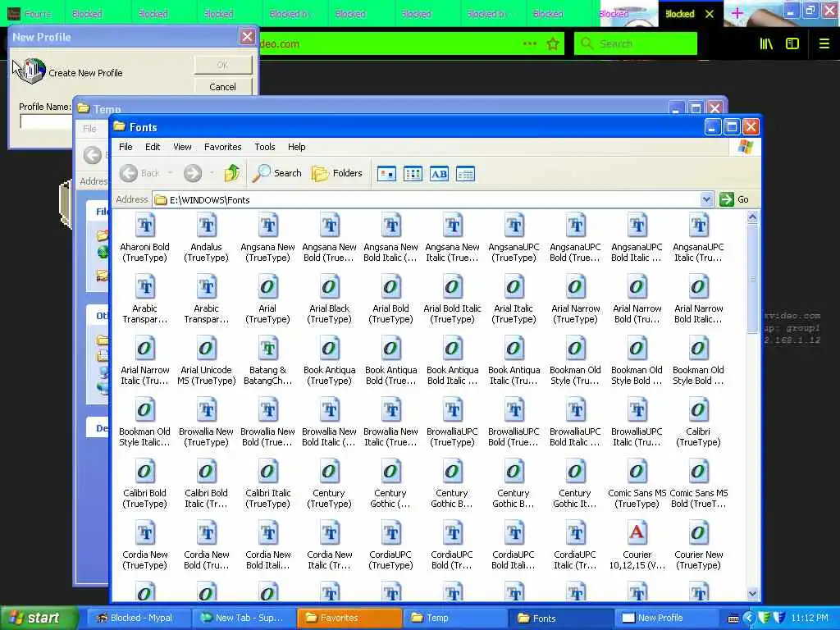Close the active Blocked browser tab
This screenshot has height=630, width=840.
click(x=710, y=14)
